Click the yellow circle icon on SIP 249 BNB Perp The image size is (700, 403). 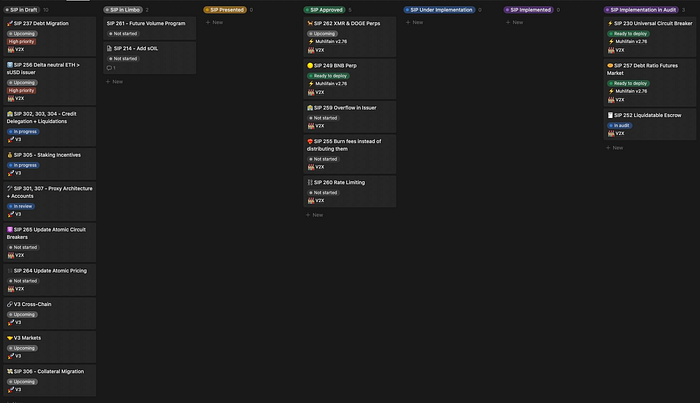310,66
